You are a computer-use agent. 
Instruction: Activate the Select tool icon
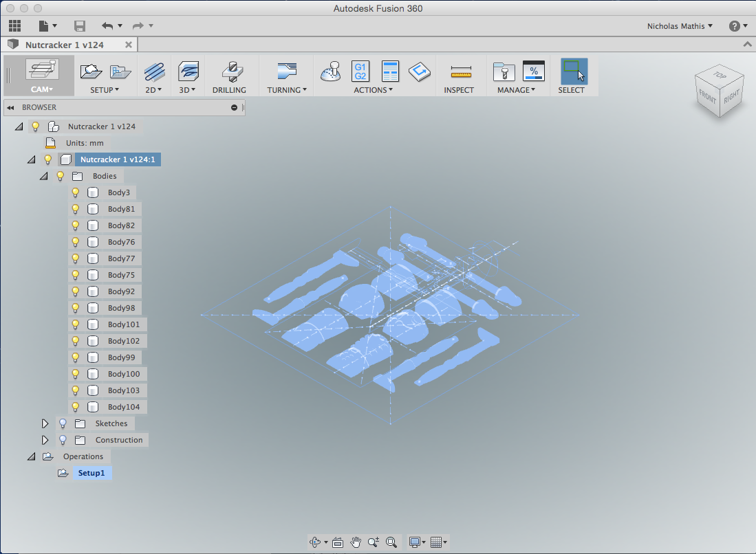tap(574, 71)
